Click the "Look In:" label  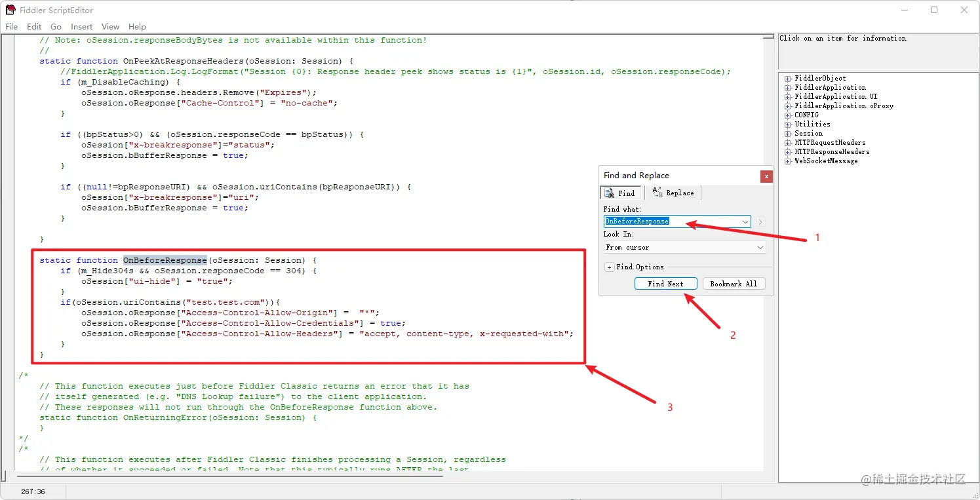tap(619, 234)
